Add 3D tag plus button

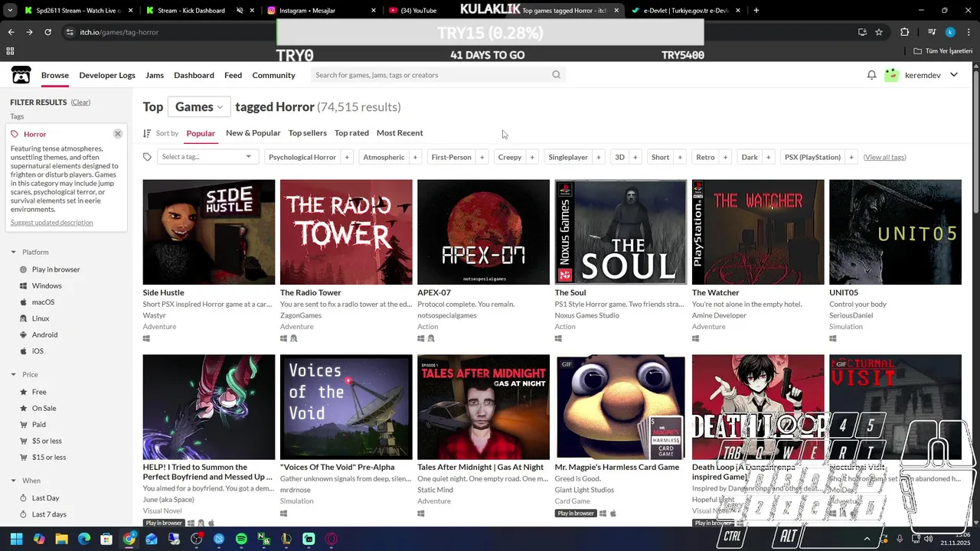click(635, 158)
